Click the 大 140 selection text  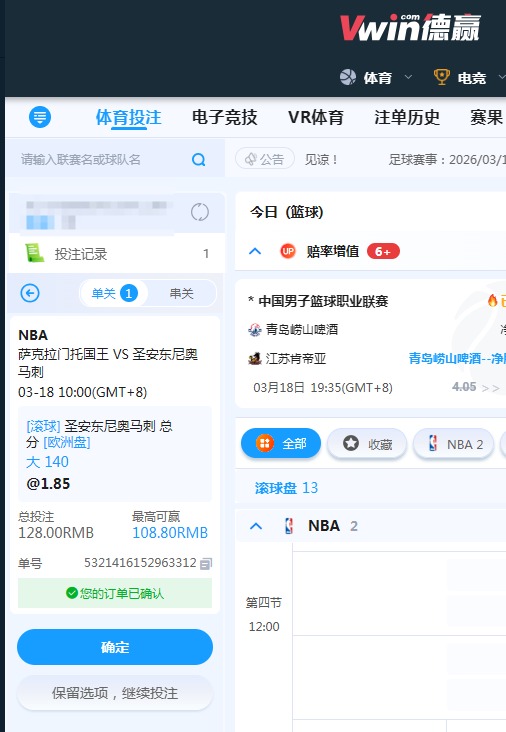click(47, 462)
